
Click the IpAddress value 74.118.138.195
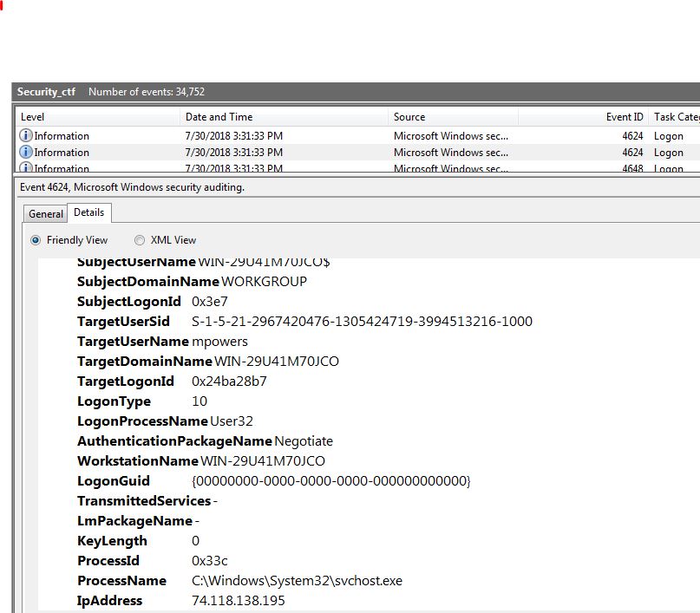pos(238,601)
